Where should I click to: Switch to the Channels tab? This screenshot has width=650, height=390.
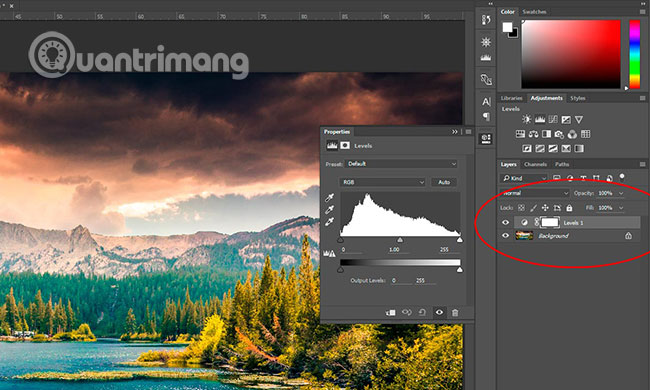coord(535,164)
